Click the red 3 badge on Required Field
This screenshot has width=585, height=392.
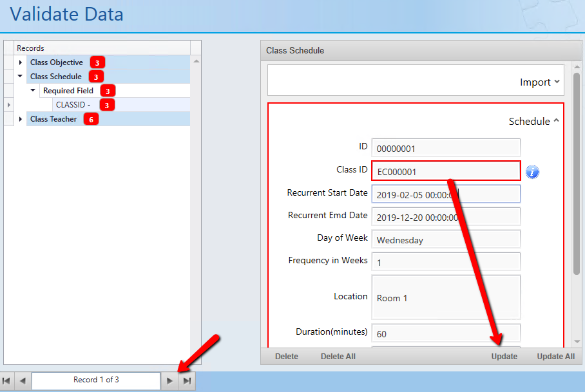pos(108,91)
